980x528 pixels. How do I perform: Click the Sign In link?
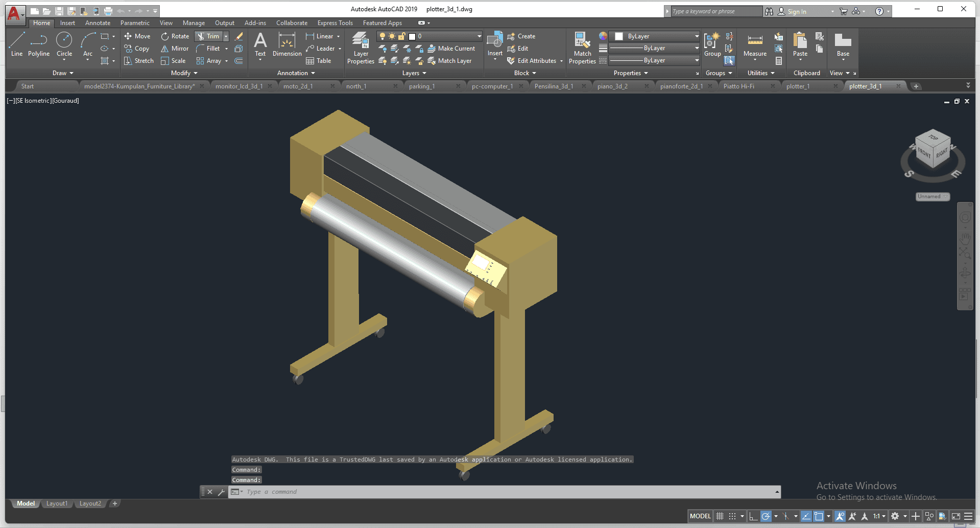click(x=797, y=11)
